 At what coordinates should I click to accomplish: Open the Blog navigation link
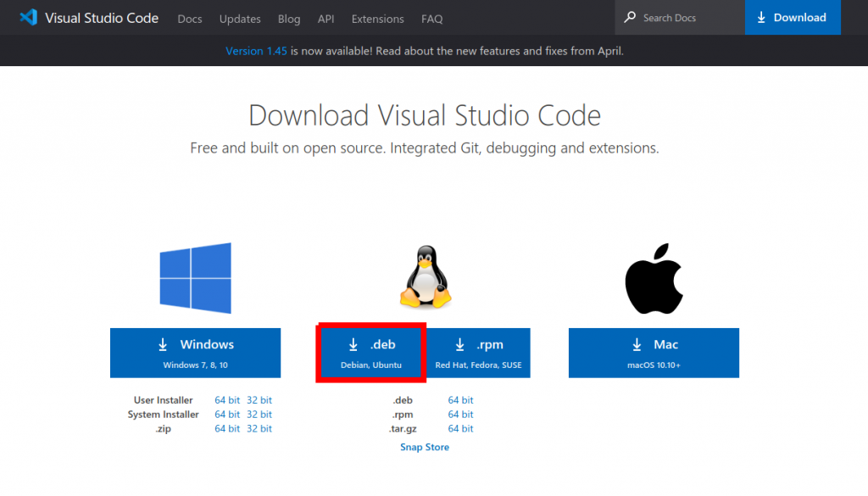click(x=289, y=19)
